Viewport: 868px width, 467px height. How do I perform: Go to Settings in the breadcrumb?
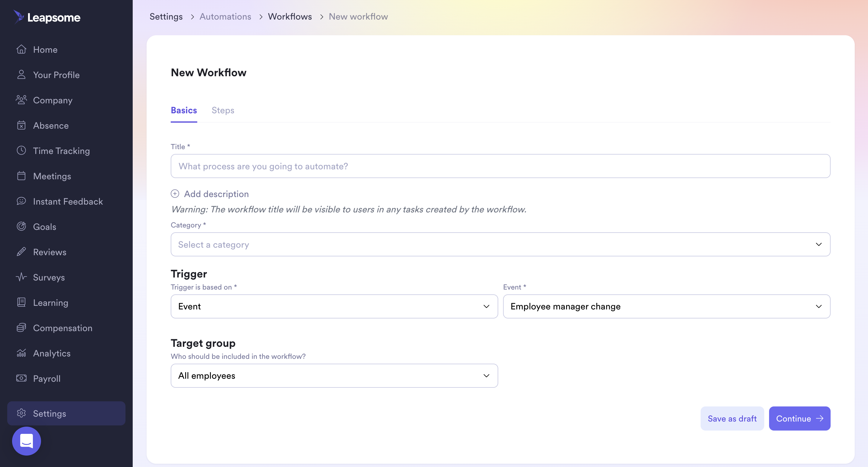[x=166, y=17]
